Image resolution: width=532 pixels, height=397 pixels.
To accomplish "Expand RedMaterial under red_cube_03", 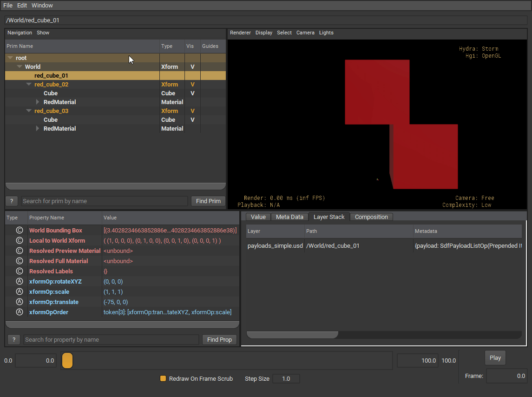I will (38, 128).
